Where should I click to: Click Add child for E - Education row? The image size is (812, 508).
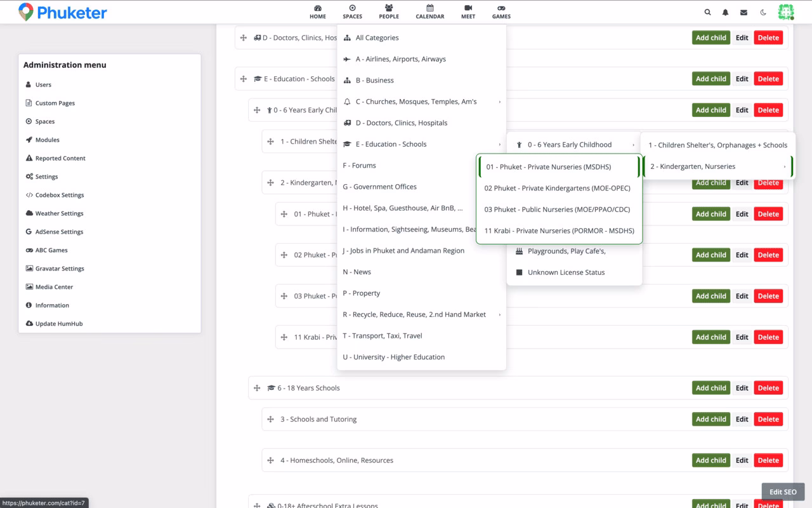[x=710, y=79]
